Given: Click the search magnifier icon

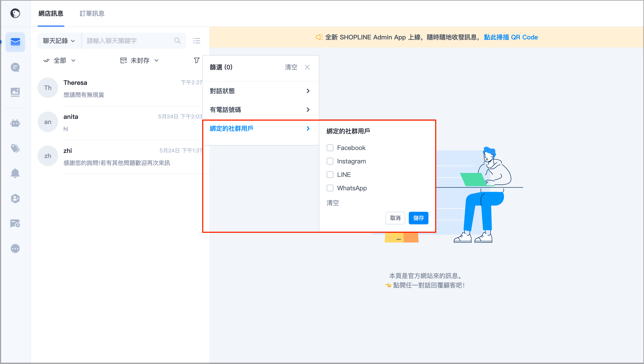Looking at the screenshot, I should tap(177, 41).
